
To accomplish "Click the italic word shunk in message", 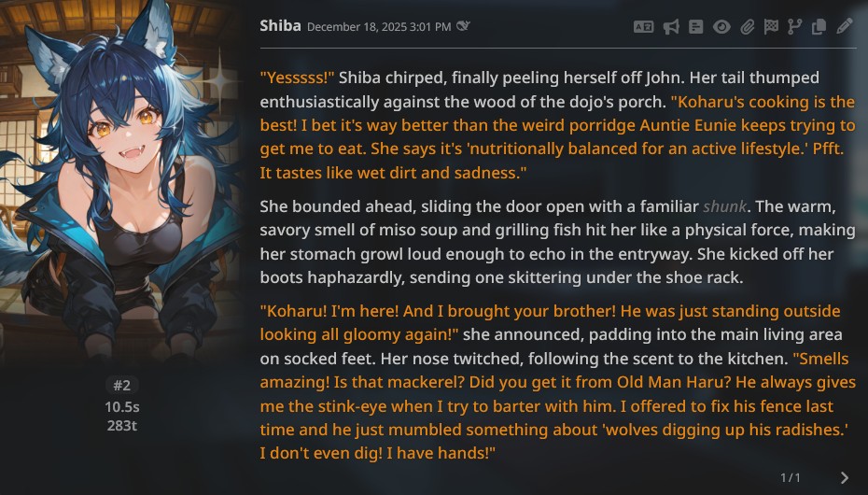I will 723,206.
